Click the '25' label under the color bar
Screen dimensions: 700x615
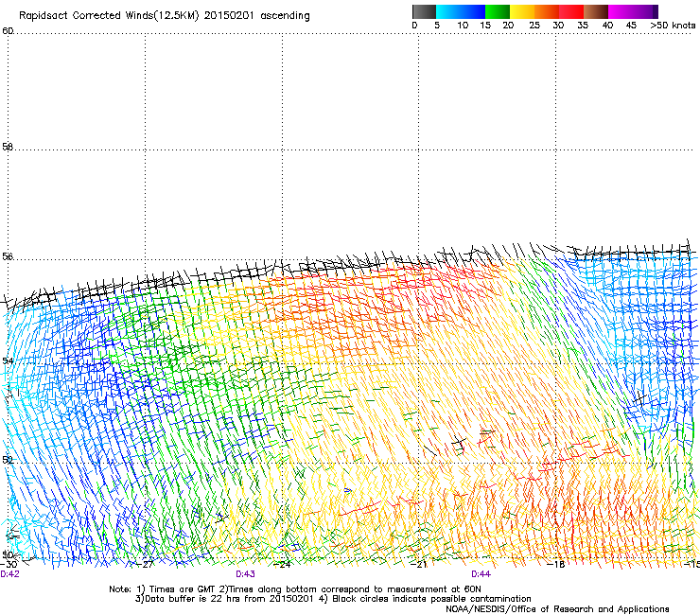click(x=534, y=26)
